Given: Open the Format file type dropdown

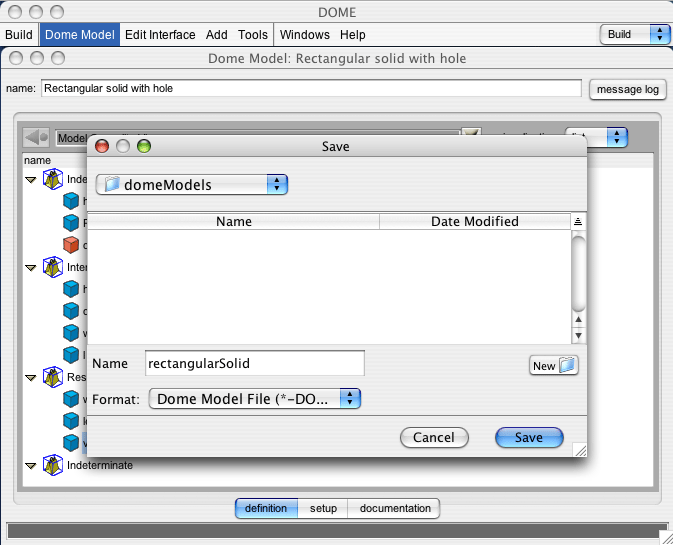Looking at the screenshot, I should coord(255,399).
